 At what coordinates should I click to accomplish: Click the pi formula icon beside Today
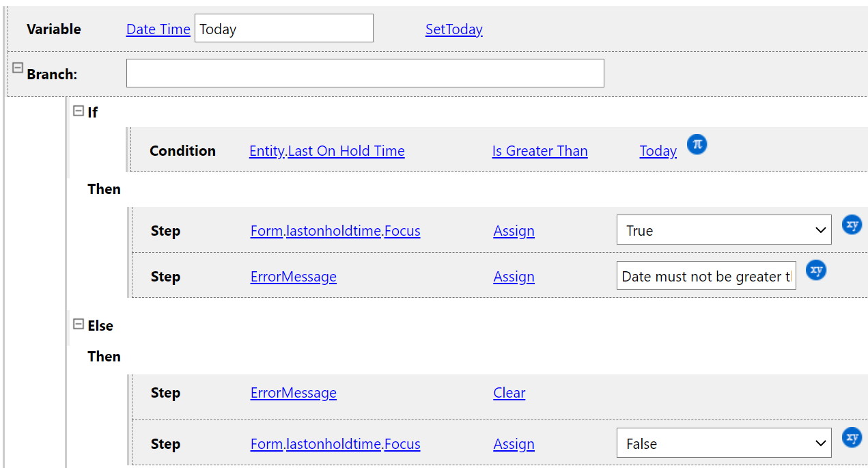pos(697,144)
